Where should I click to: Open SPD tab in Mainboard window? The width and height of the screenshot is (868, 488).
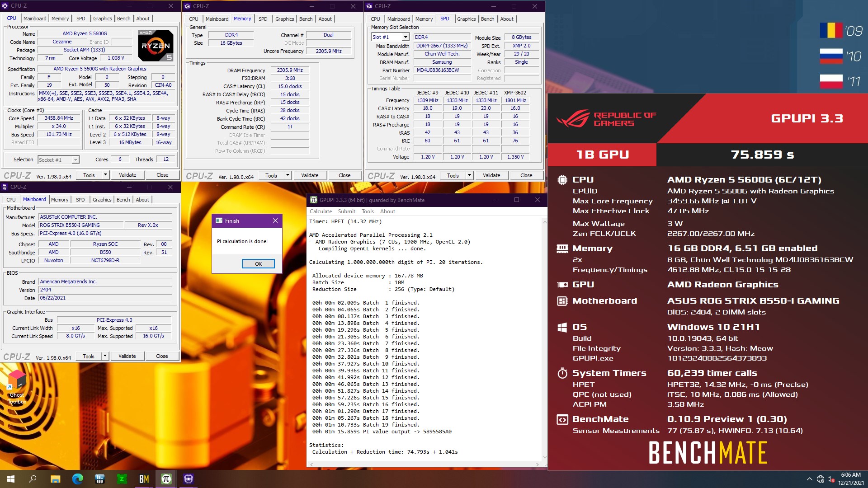80,200
